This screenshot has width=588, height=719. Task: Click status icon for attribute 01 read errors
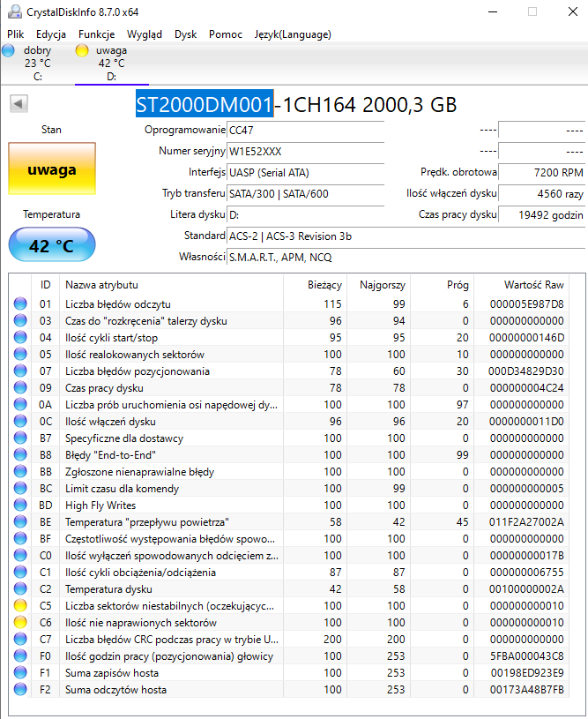click(20, 303)
